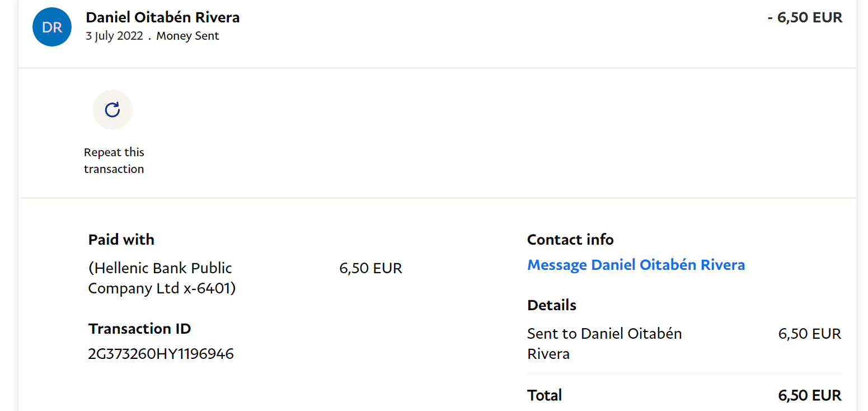Click the bold Total 6,50 EUR amount
The height and width of the screenshot is (411, 868).
(809, 395)
